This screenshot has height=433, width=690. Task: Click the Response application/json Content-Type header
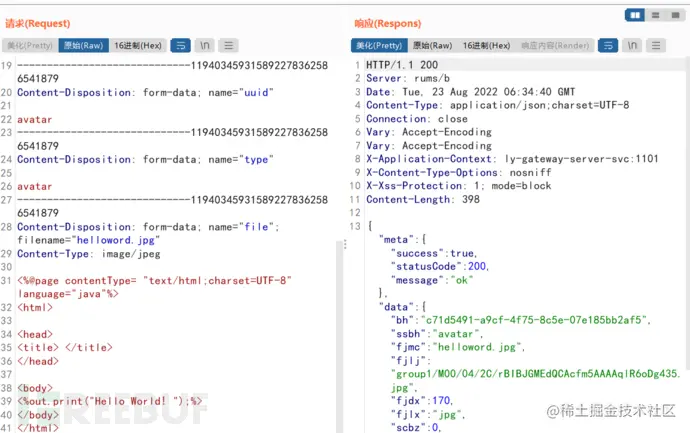point(498,105)
